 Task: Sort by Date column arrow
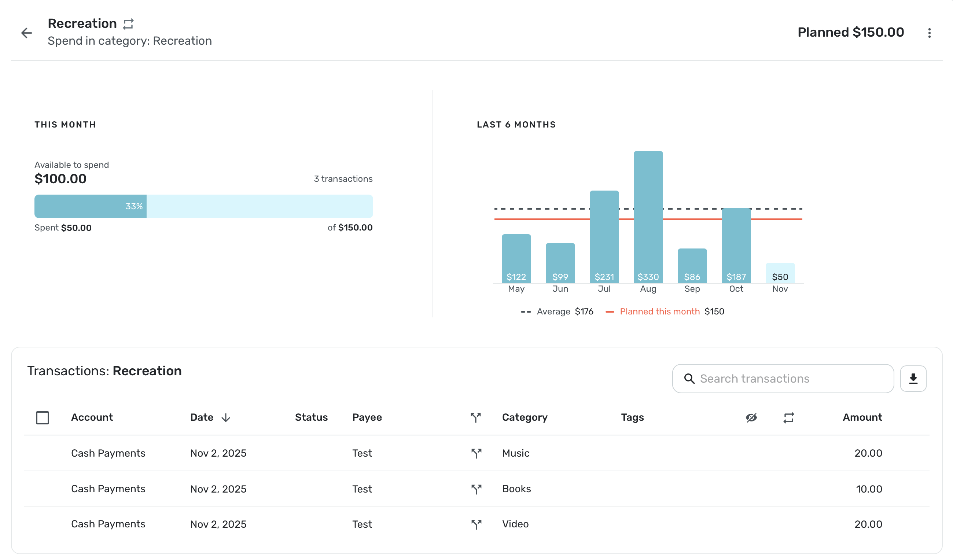226,417
